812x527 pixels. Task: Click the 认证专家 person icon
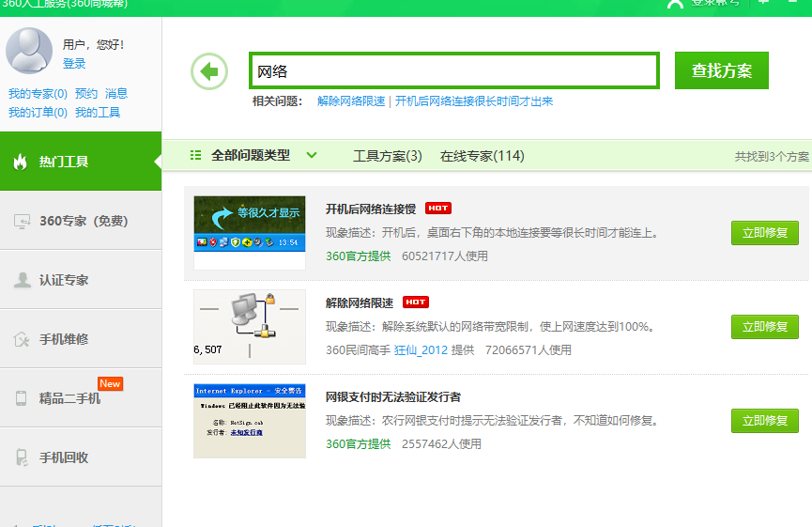point(22,280)
